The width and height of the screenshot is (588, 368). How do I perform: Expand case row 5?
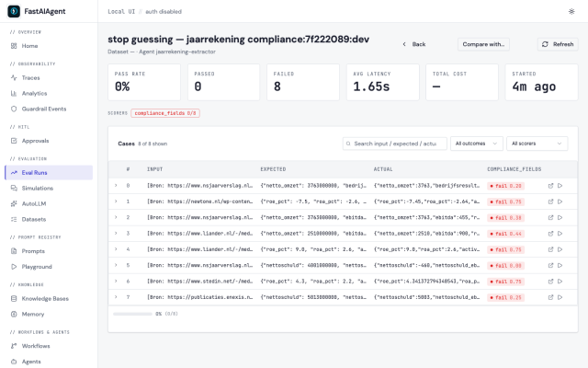(x=116, y=265)
